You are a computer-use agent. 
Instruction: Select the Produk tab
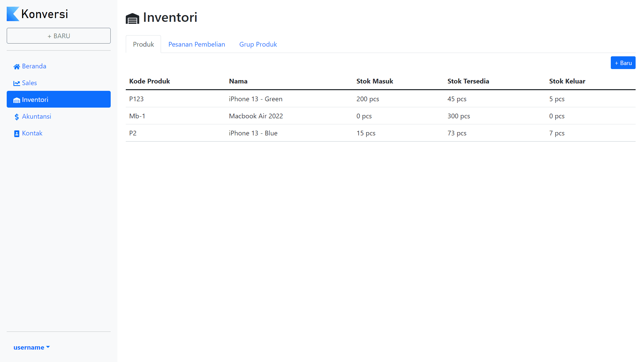[143, 44]
